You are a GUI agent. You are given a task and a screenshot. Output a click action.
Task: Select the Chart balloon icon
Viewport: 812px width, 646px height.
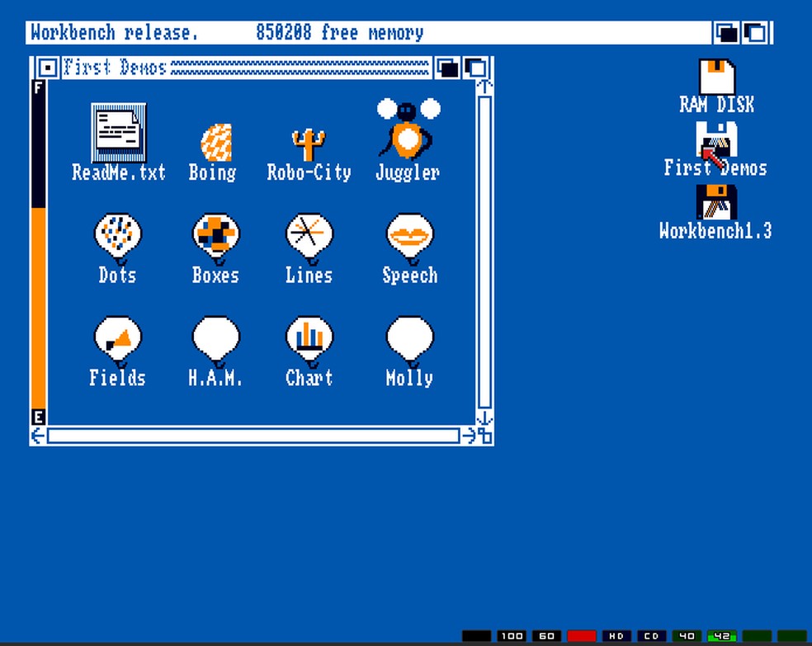(x=309, y=341)
